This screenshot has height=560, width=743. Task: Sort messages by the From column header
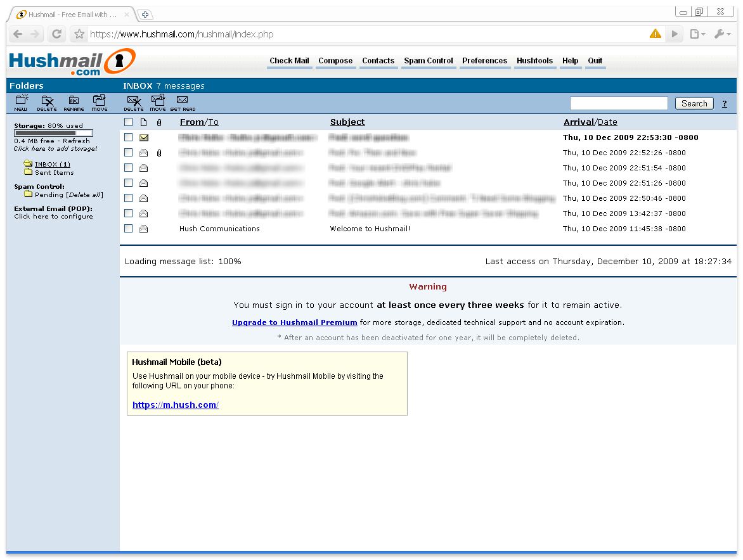[x=192, y=122]
